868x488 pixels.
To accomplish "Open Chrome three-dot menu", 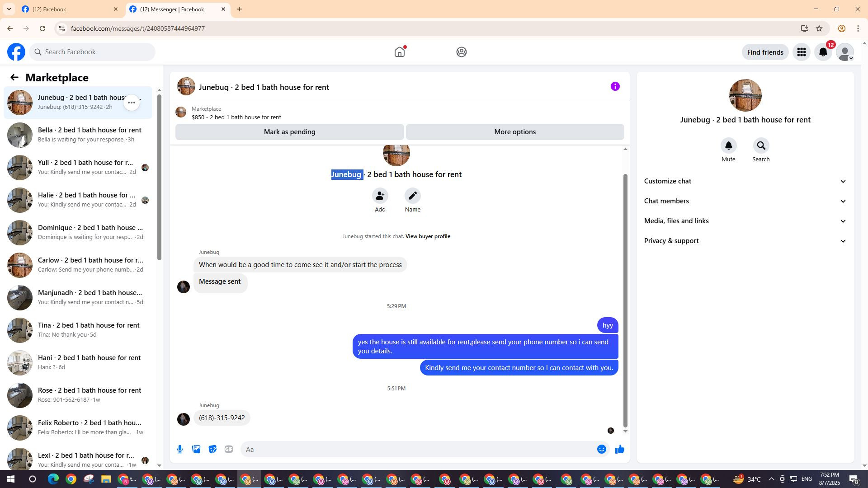I will [858, 28].
